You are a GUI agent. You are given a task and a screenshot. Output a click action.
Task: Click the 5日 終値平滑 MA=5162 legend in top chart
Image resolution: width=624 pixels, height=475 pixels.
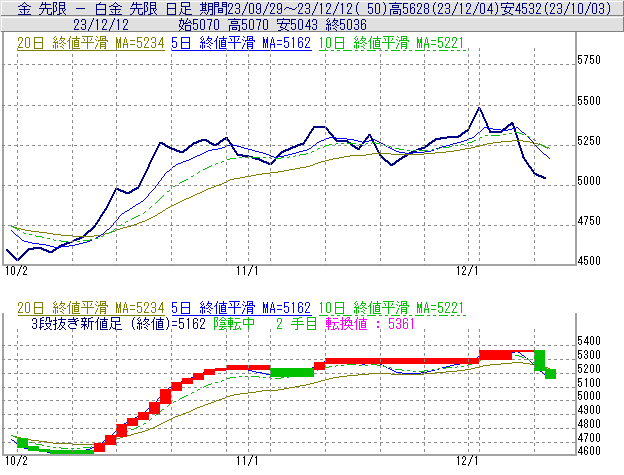click(x=241, y=43)
